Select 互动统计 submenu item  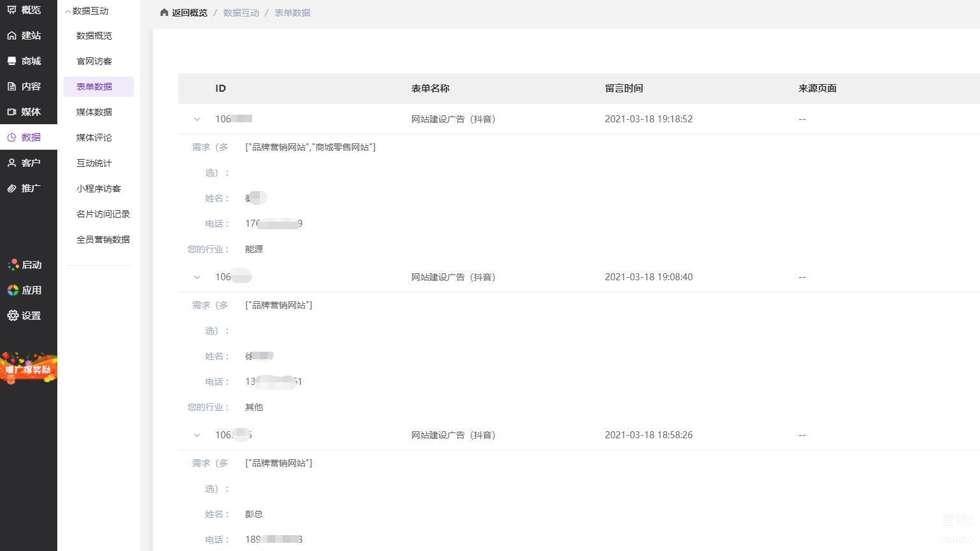tap(94, 163)
